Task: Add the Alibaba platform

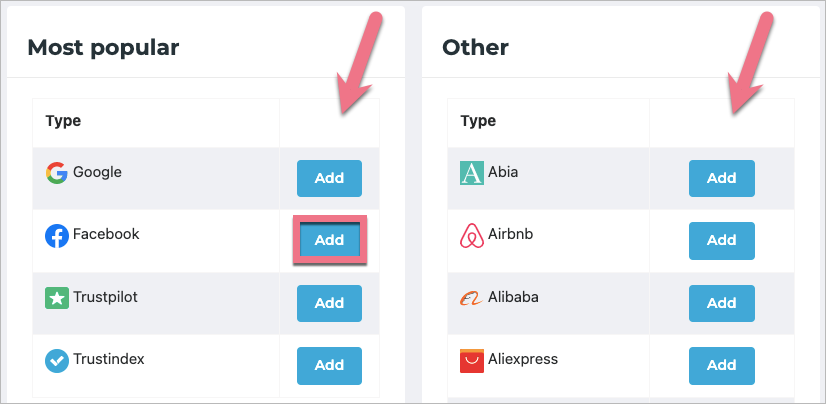Action: pos(721,303)
